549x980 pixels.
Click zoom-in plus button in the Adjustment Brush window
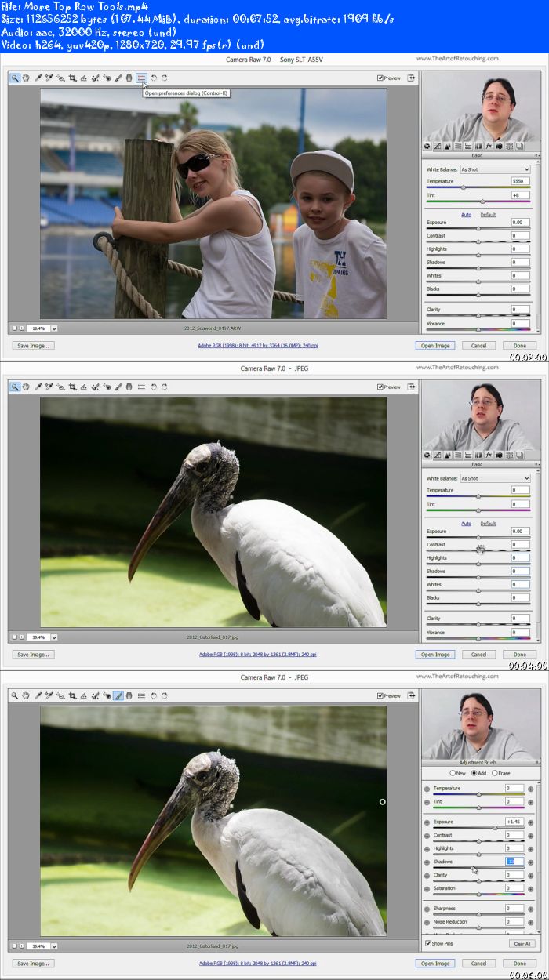pos(21,946)
